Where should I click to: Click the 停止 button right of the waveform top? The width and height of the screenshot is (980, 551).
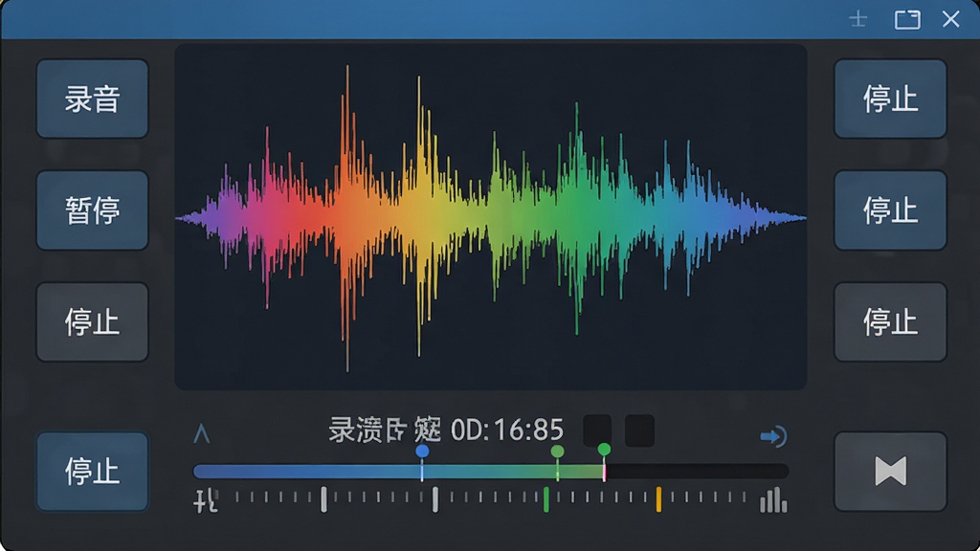[890, 99]
